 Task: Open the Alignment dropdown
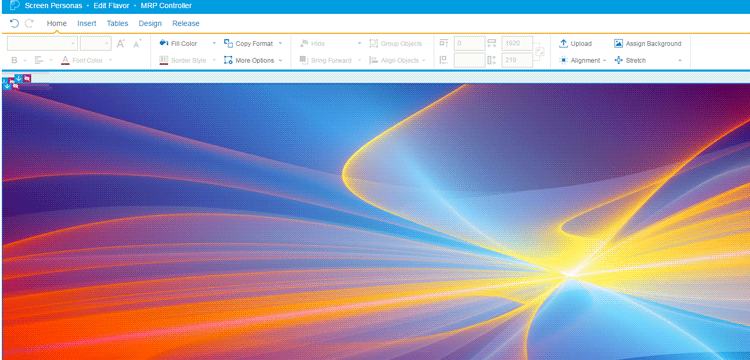click(x=583, y=60)
